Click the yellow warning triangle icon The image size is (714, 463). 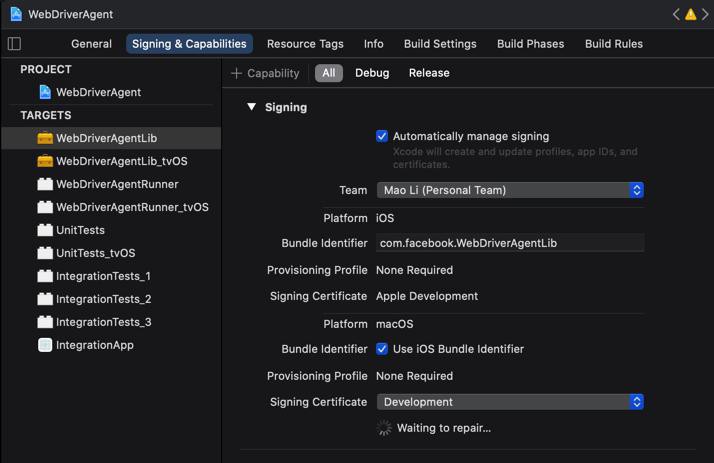click(690, 15)
